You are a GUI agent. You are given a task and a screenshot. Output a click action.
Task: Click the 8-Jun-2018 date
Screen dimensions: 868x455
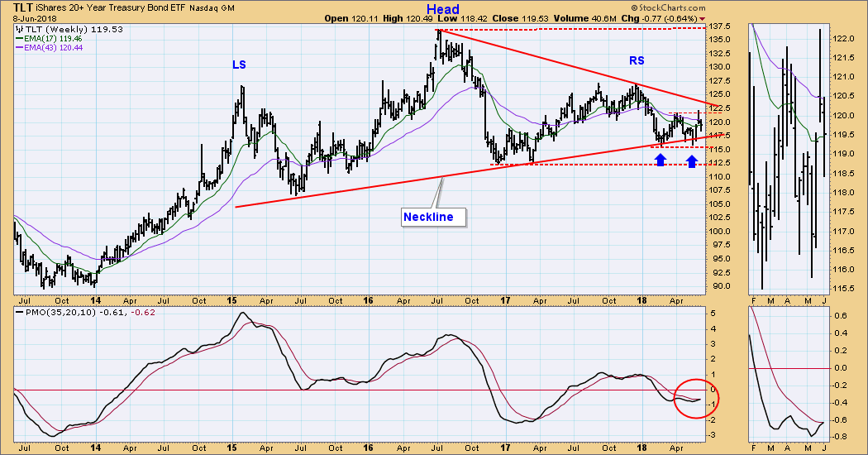tap(33, 18)
